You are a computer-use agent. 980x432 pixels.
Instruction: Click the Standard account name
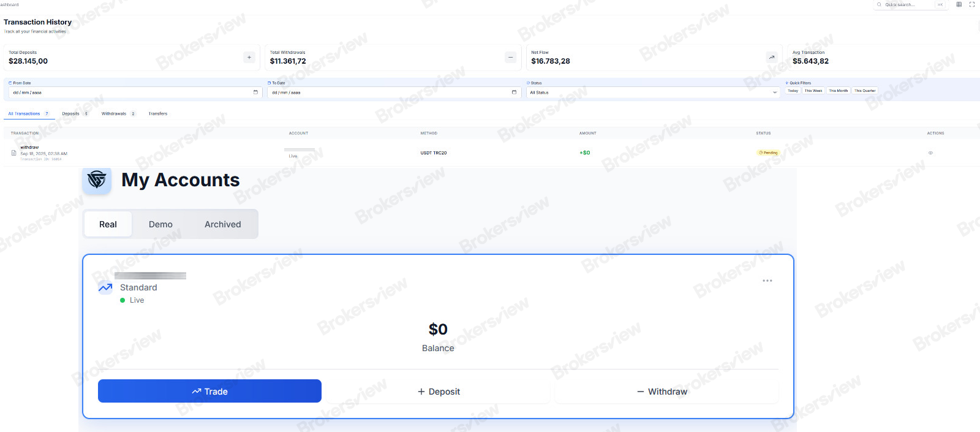tap(138, 287)
